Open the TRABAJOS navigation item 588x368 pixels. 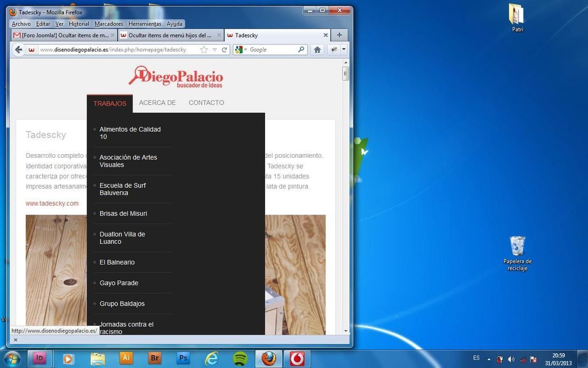pyautogui.click(x=110, y=103)
